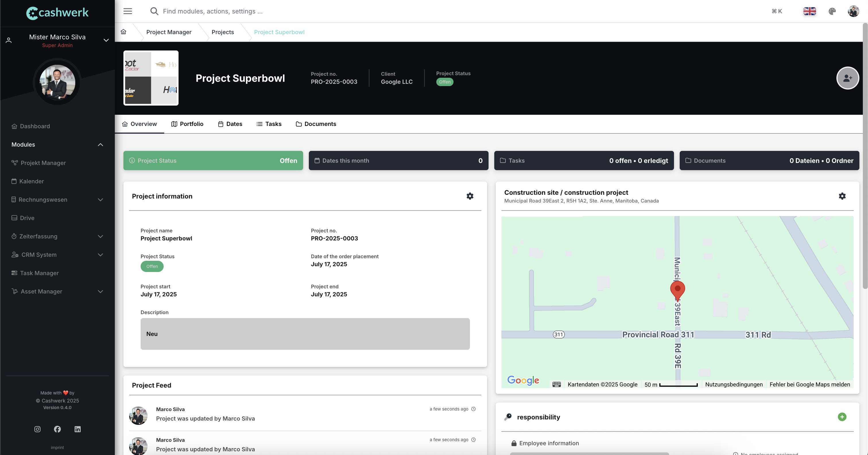Open Drive module
Image resolution: width=868 pixels, height=455 pixels.
[23, 218]
